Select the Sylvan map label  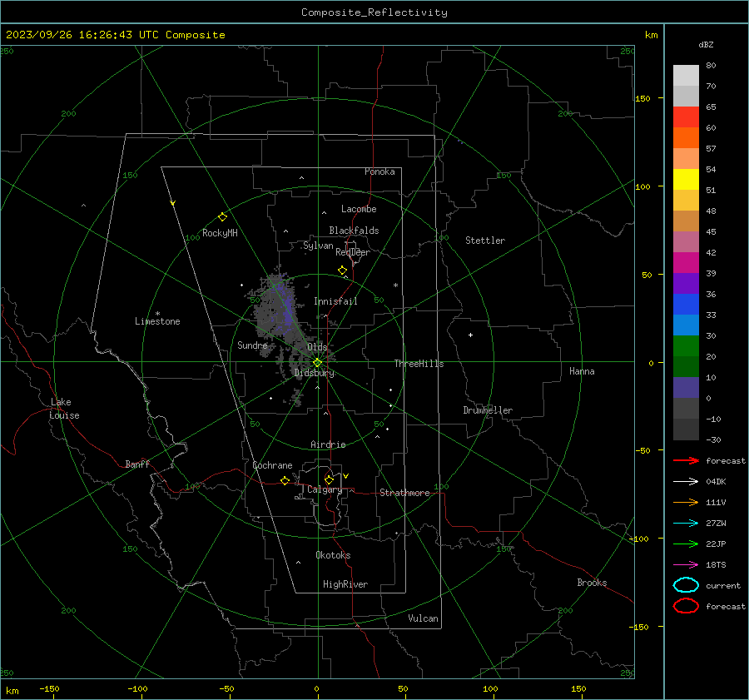click(318, 246)
